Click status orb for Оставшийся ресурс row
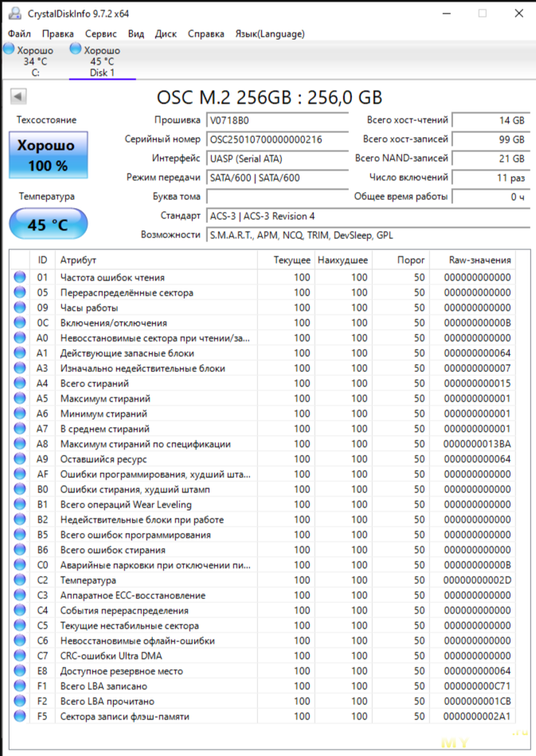The width and height of the screenshot is (536, 756). 20,459
